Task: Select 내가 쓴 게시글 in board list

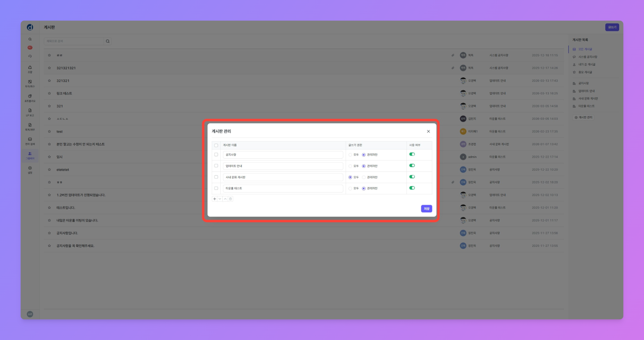Action: 587,64
